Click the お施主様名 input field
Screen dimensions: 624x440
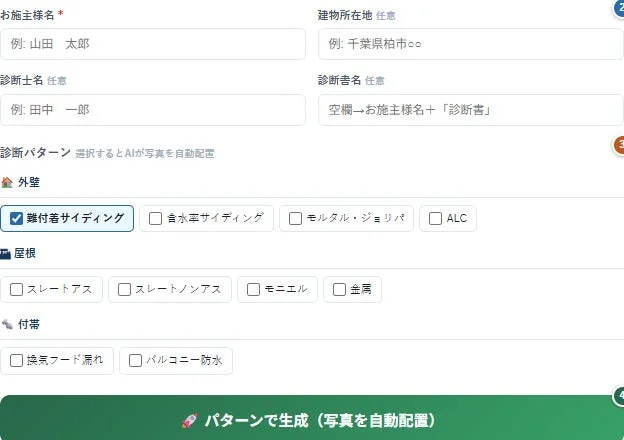click(x=153, y=44)
